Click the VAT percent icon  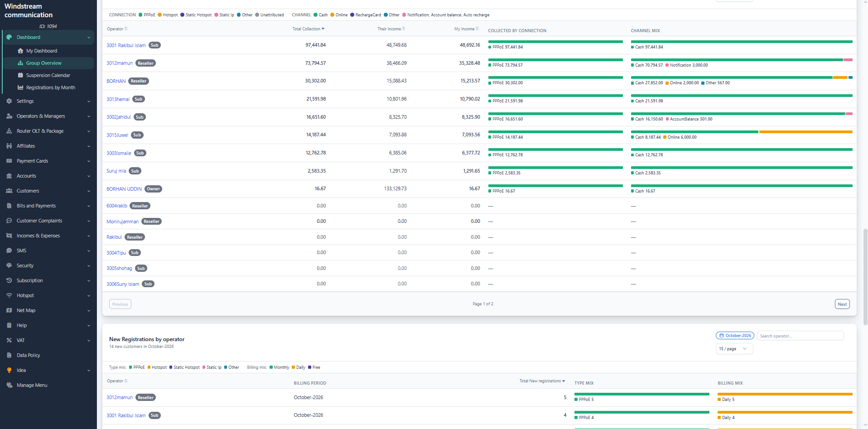pos(9,340)
